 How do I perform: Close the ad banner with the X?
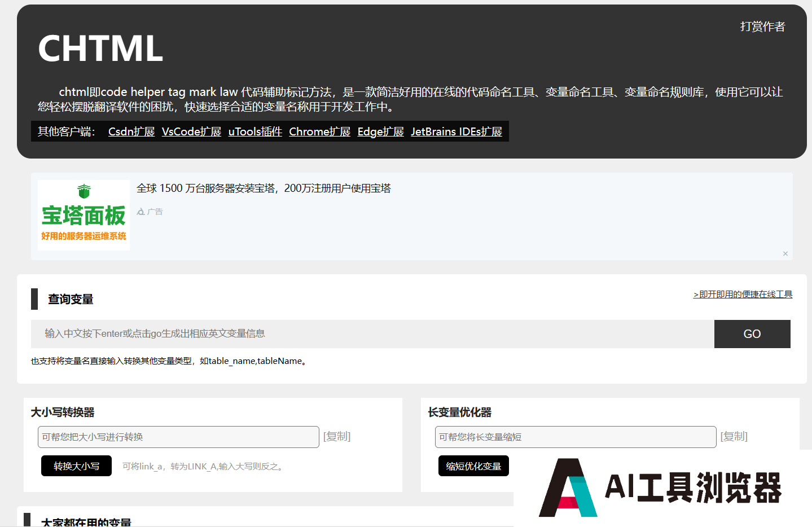(785, 254)
